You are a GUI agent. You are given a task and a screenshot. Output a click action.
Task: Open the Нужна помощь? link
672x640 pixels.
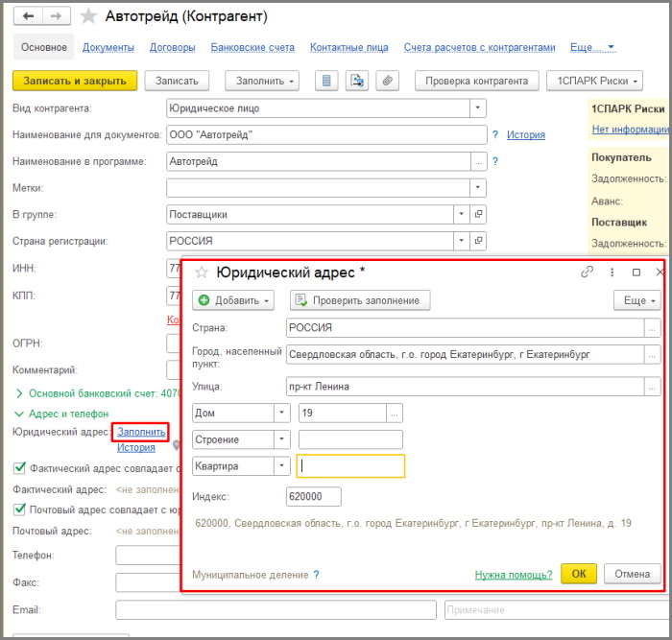pos(513,575)
